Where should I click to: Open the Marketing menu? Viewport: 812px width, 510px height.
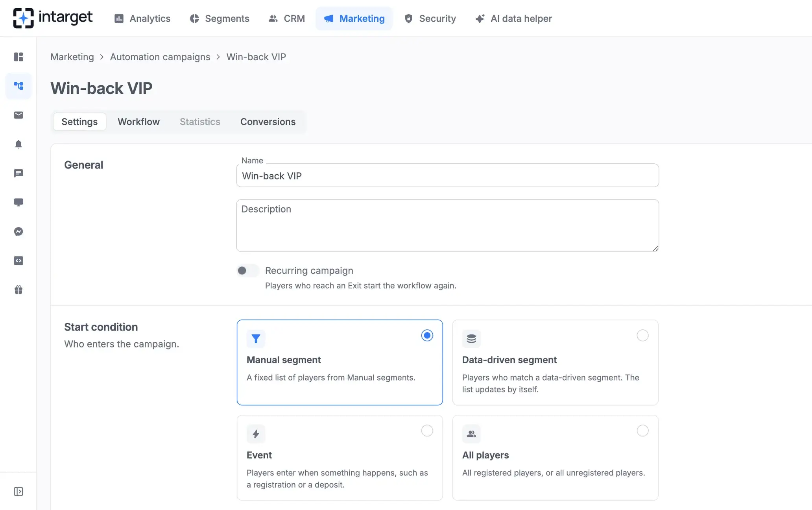tap(354, 18)
